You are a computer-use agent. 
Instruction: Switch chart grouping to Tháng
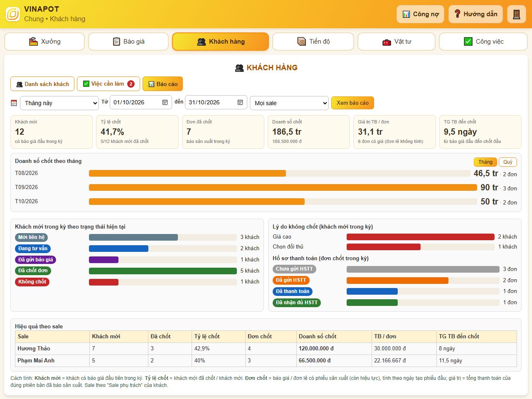pos(485,162)
